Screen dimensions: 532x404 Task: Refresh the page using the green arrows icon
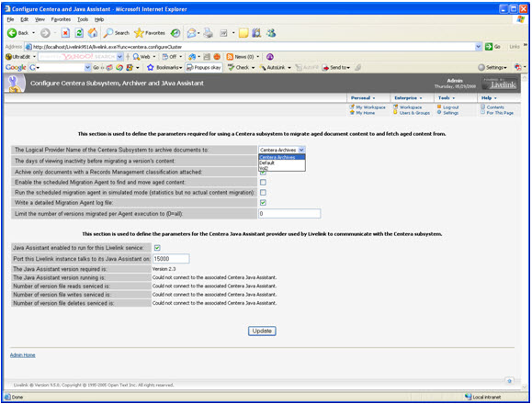tap(79, 33)
